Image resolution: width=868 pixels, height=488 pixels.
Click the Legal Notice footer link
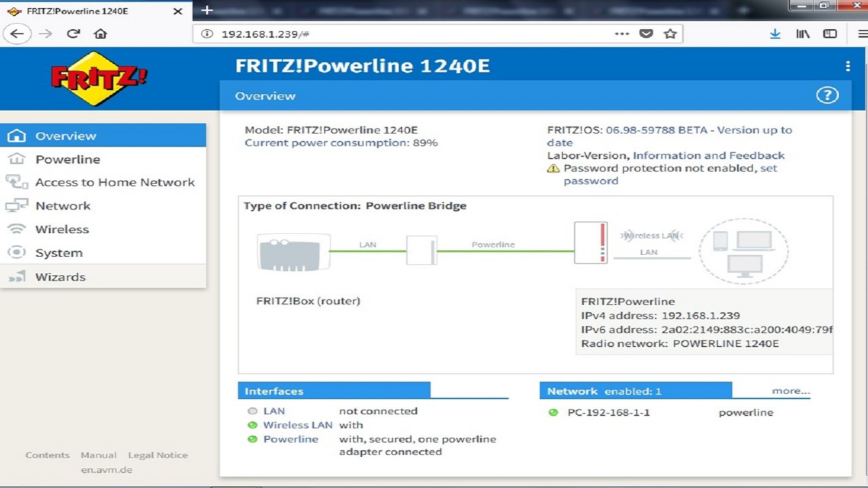[158, 455]
